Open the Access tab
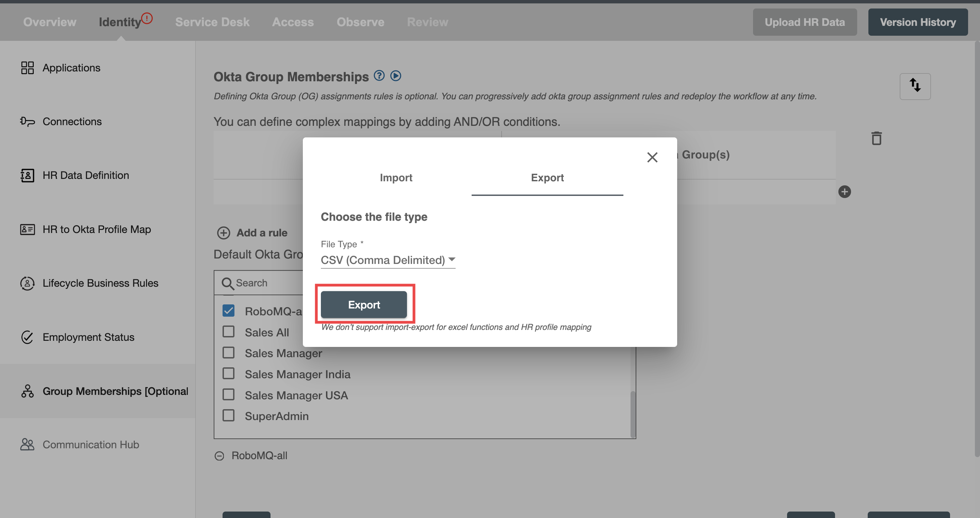The width and height of the screenshot is (980, 518). point(293,22)
